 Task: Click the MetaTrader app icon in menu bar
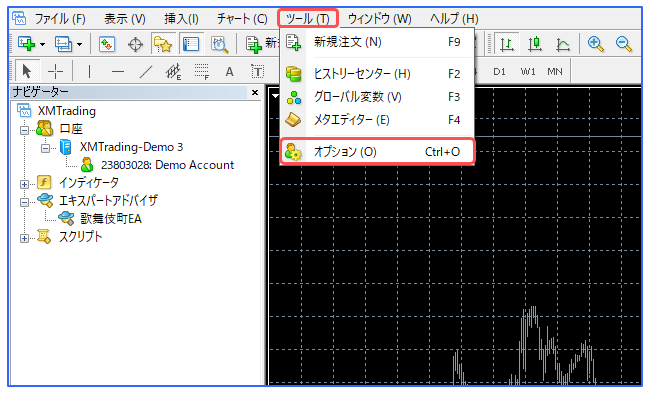19,18
